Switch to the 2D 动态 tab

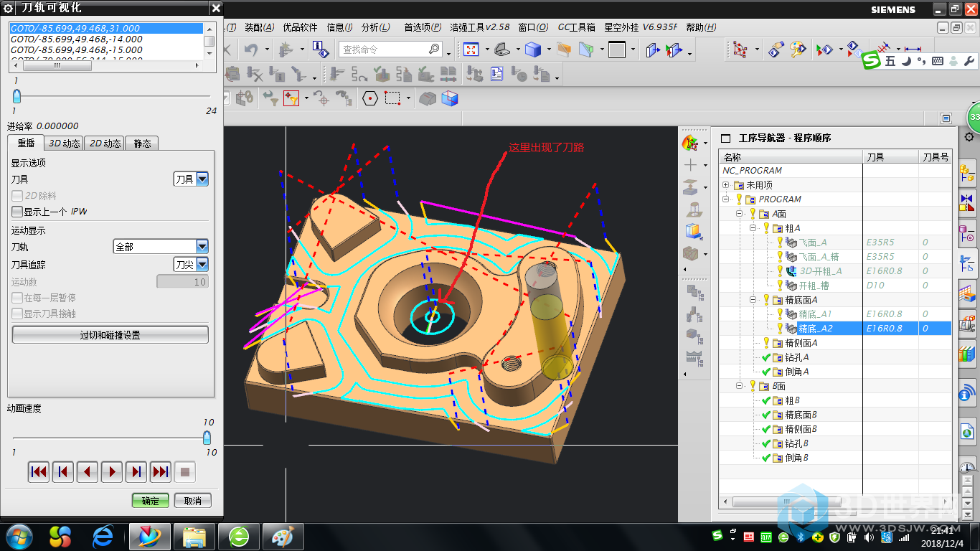pos(105,143)
